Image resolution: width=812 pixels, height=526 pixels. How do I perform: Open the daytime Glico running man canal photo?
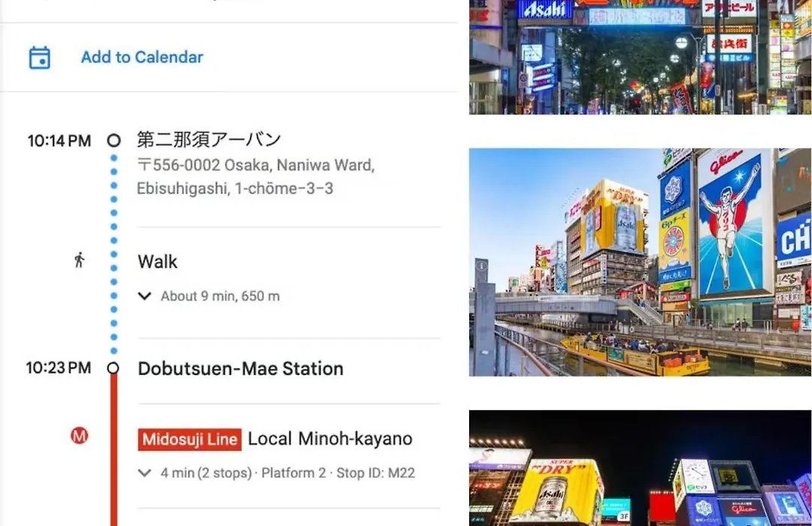[x=640, y=262]
